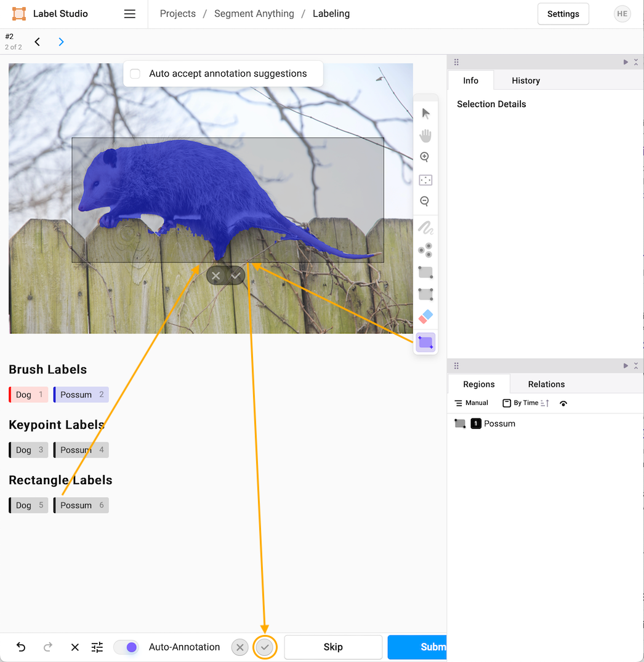
Task: Click the Selection Details heading
Action: [x=491, y=104]
